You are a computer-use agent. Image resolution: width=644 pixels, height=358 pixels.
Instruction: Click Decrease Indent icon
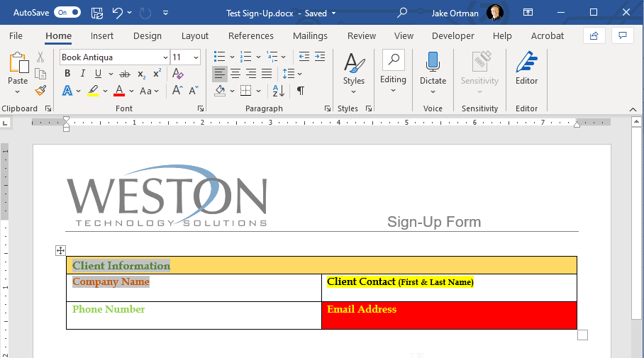point(304,57)
